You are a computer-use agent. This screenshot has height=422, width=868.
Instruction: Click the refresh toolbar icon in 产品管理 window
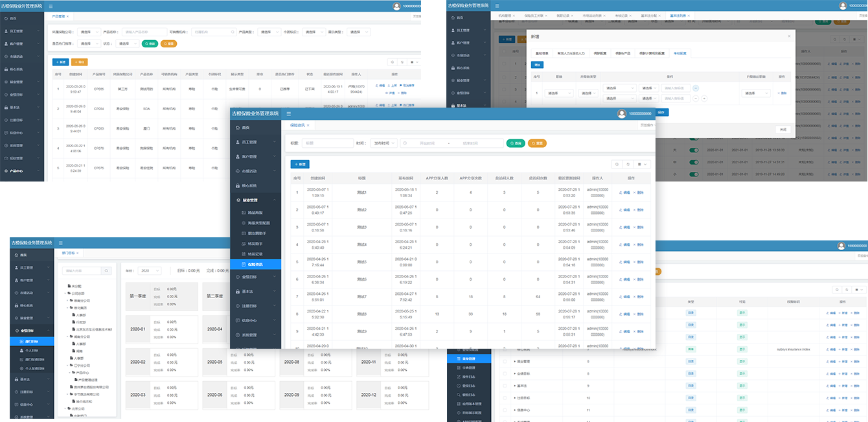click(402, 62)
